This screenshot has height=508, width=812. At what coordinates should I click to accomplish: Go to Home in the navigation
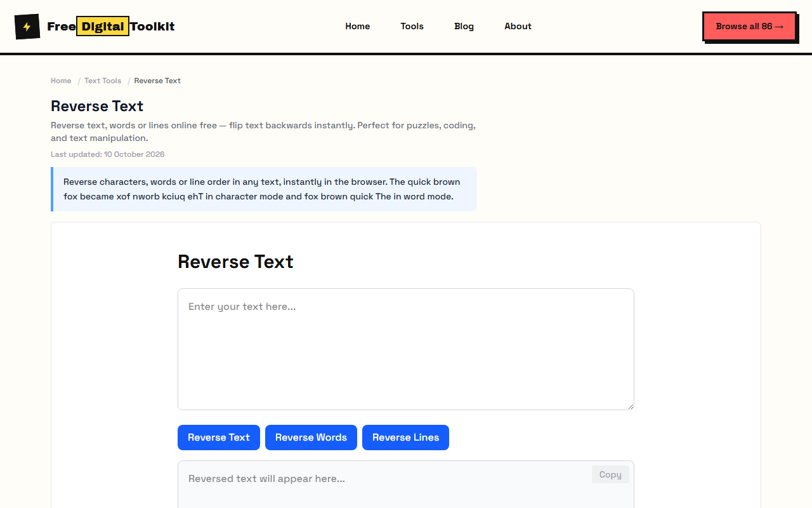coord(358,26)
